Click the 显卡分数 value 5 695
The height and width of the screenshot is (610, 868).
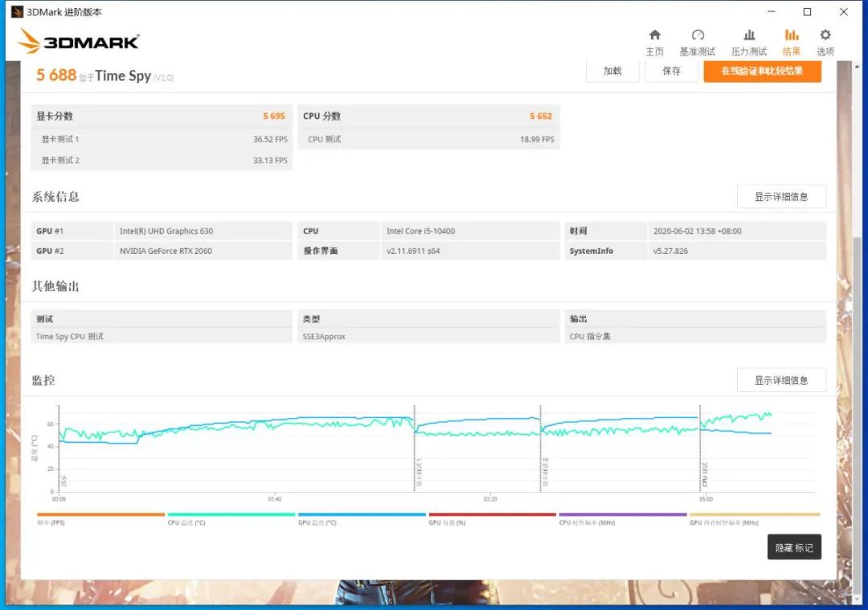pos(274,117)
